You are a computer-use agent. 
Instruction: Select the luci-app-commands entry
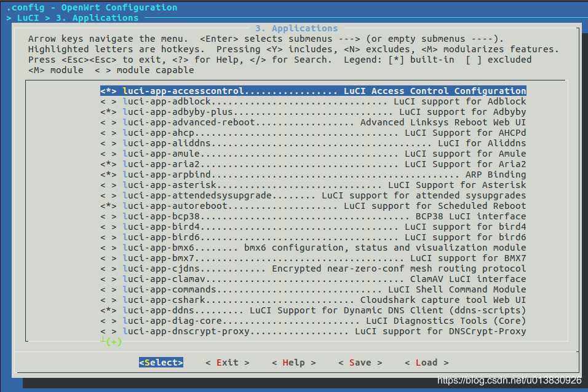coord(313,289)
